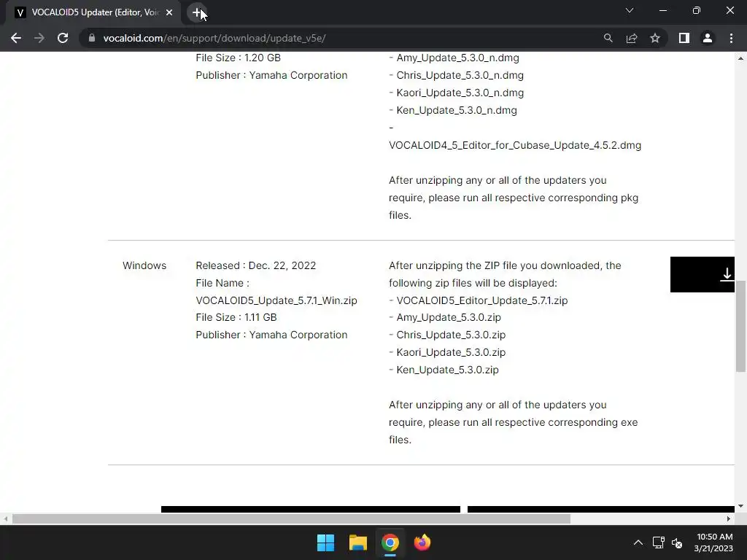The width and height of the screenshot is (747, 560).
Task: View site security lock info
Action: pyautogui.click(x=92, y=38)
